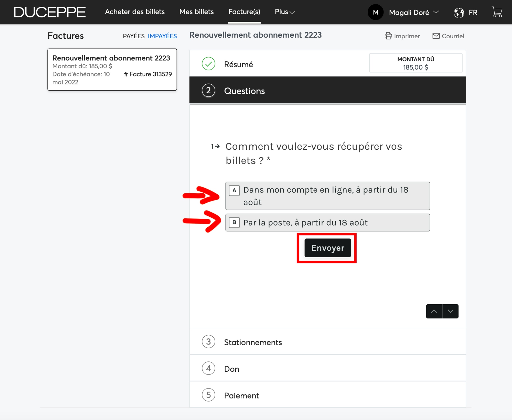The height and width of the screenshot is (420, 512).
Task: Switch to the PAYÉES invoices tab
Action: (134, 36)
